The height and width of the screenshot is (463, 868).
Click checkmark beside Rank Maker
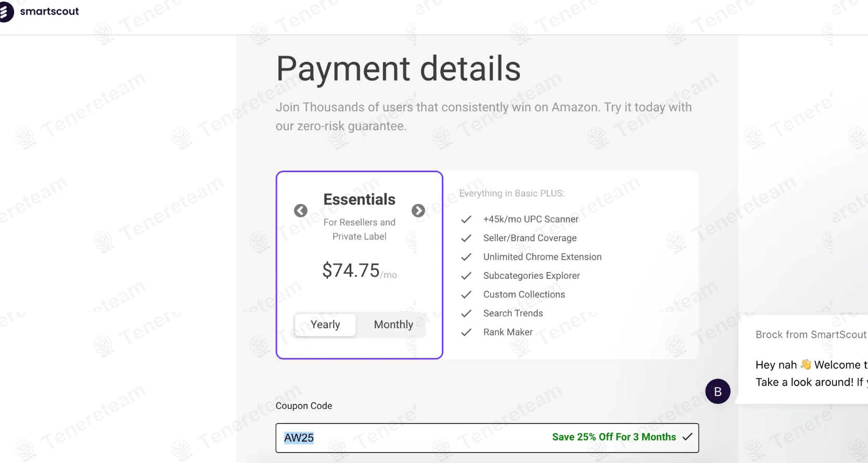(x=466, y=332)
